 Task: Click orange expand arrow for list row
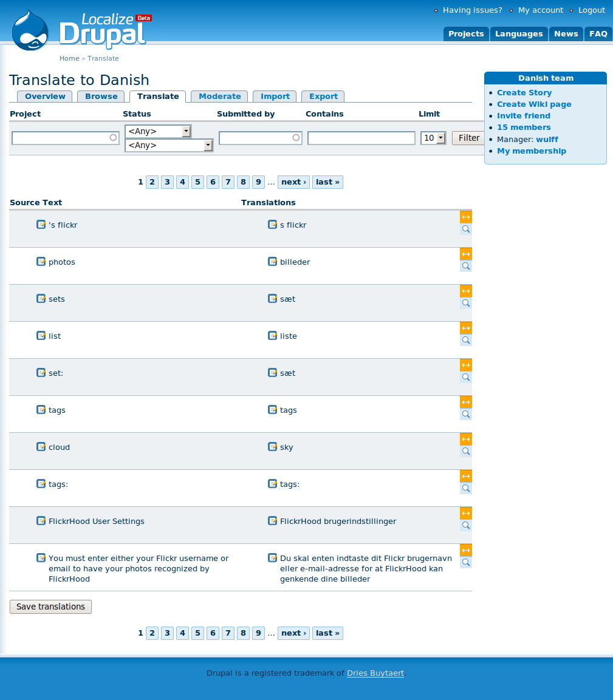tap(466, 328)
